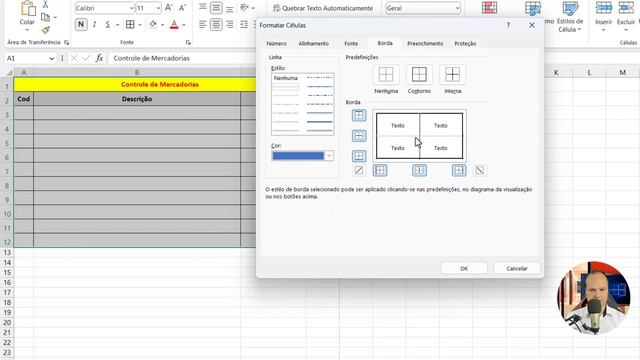Click the Cancelar button
This screenshot has width=640, height=360.
[x=517, y=268]
